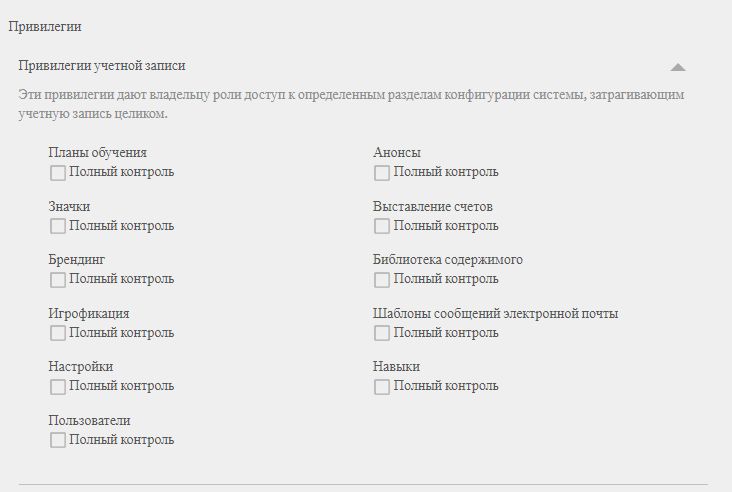Enable Полный контроль for Игрофикация
The width and height of the screenshot is (732, 492).
tap(58, 333)
